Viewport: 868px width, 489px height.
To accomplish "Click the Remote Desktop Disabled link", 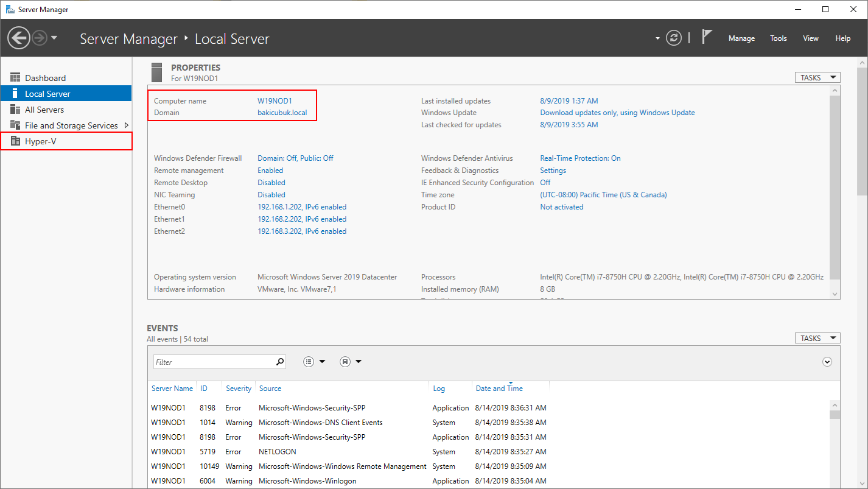I will 271,183.
